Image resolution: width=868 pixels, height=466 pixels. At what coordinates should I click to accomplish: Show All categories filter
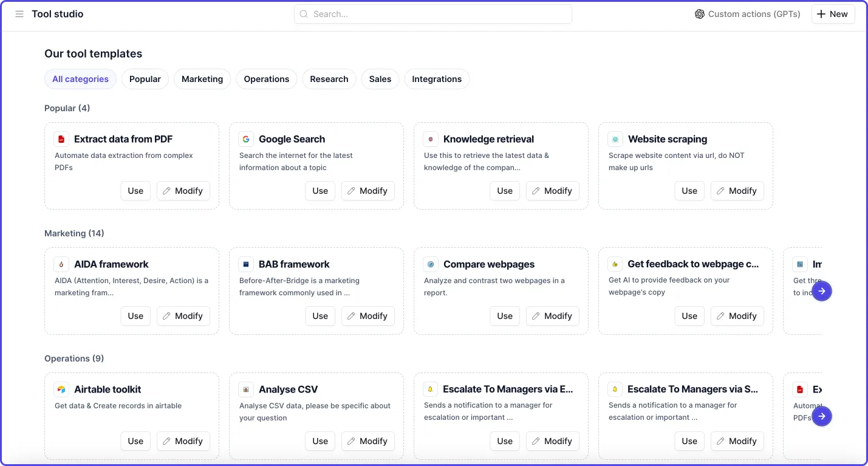click(x=80, y=79)
